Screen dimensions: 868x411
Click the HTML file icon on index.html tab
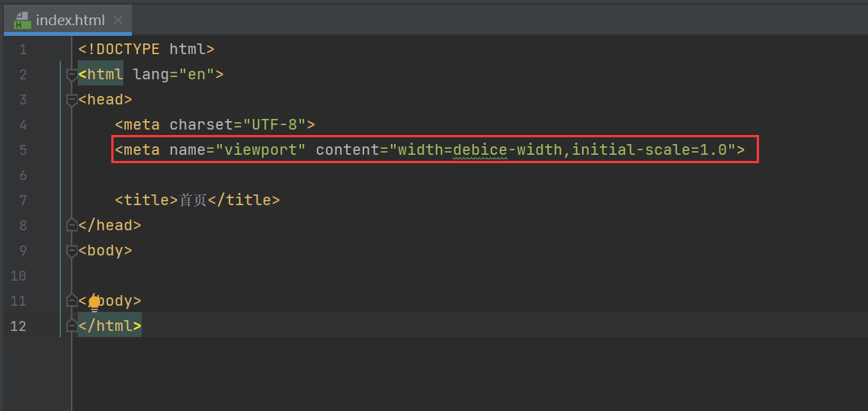click(x=22, y=21)
